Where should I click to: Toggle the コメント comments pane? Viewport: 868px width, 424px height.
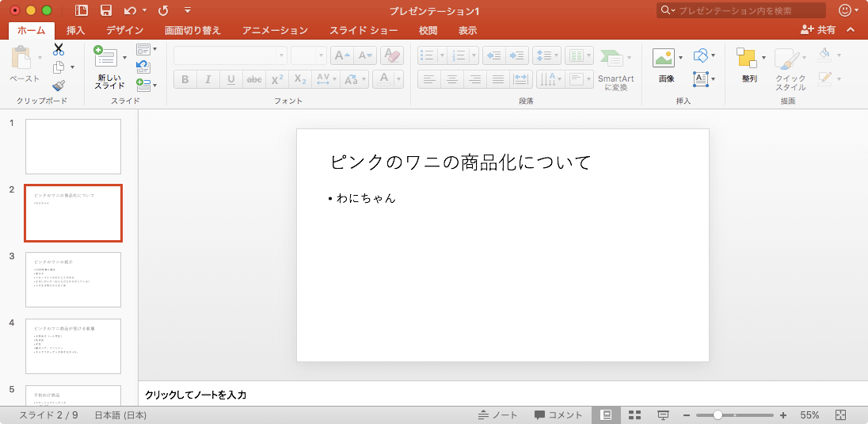click(558, 415)
